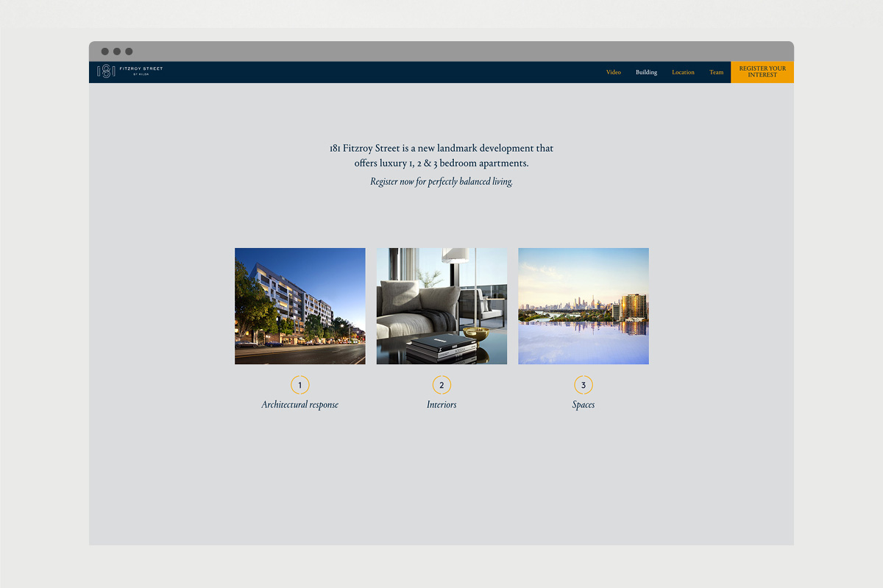Select the circled number 2 step indicator
883x588 pixels.
click(x=441, y=384)
